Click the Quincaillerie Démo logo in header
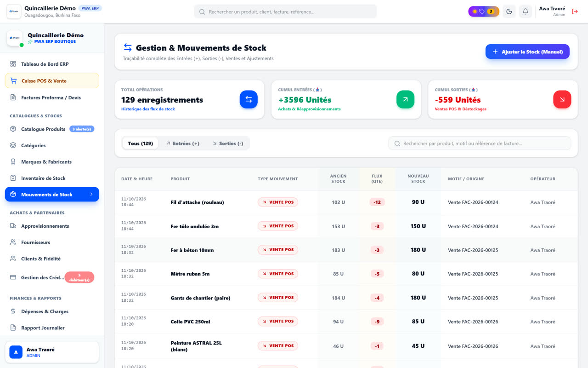This screenshot has height=368, width=588. (14, 11)
